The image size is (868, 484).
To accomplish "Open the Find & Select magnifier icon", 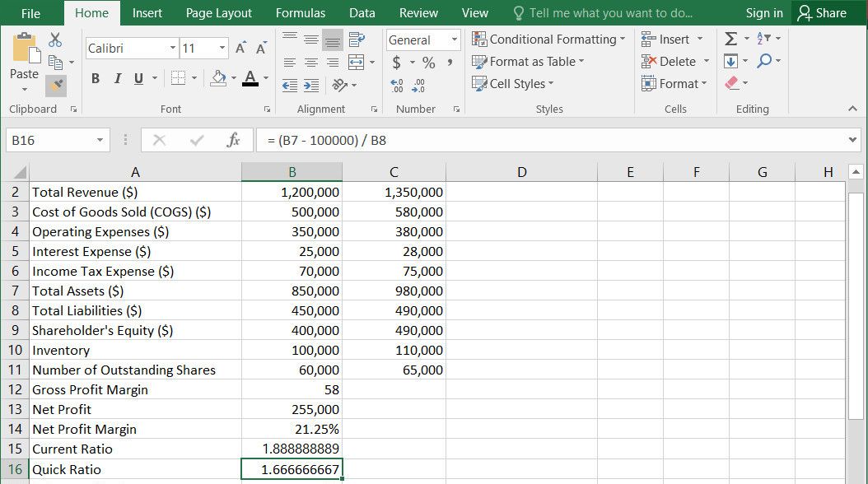I will click(x=764, y=60).
